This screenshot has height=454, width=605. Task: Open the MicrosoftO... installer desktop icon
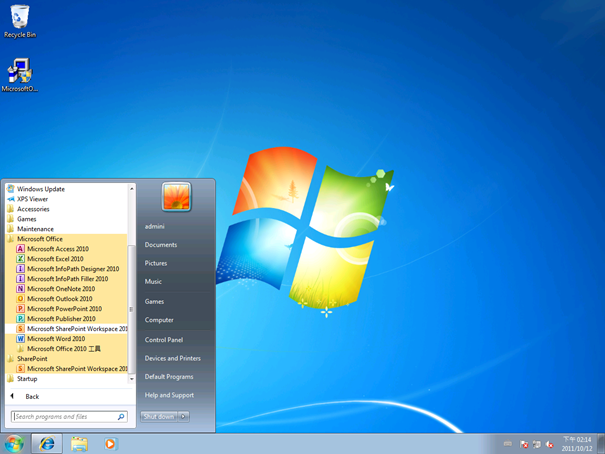[20, 75]
